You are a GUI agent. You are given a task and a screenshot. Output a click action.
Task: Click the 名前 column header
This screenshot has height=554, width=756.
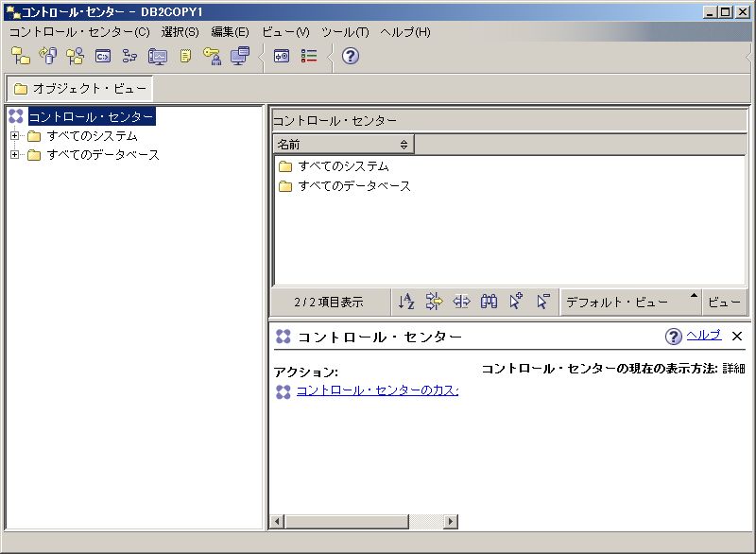(343, 144)
